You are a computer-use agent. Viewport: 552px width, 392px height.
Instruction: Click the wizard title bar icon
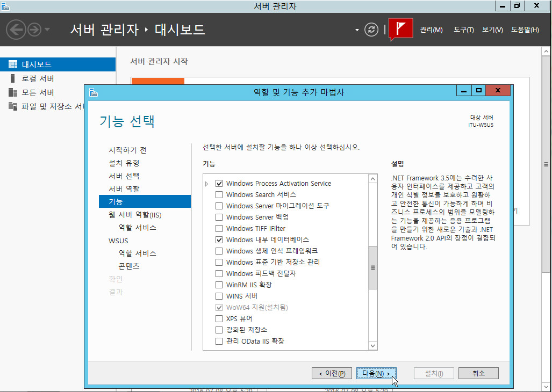pos(94,92)
